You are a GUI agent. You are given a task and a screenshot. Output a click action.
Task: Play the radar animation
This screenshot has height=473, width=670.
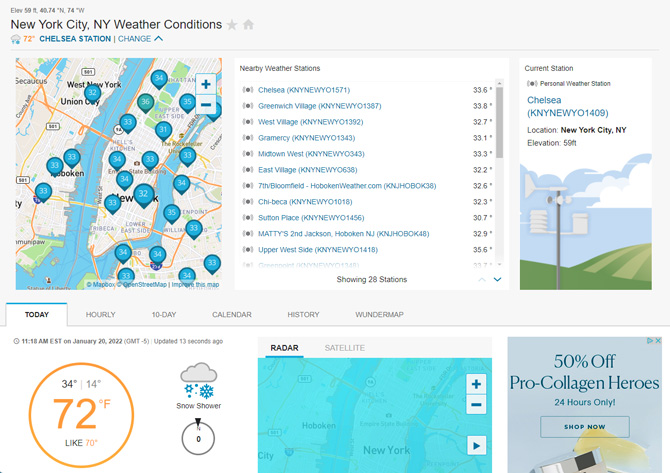pyautogui.click(x=476, y=446)
